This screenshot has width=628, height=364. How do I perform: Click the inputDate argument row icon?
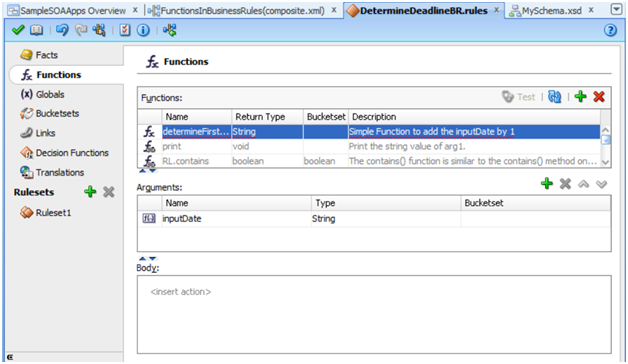coord(149,218)
